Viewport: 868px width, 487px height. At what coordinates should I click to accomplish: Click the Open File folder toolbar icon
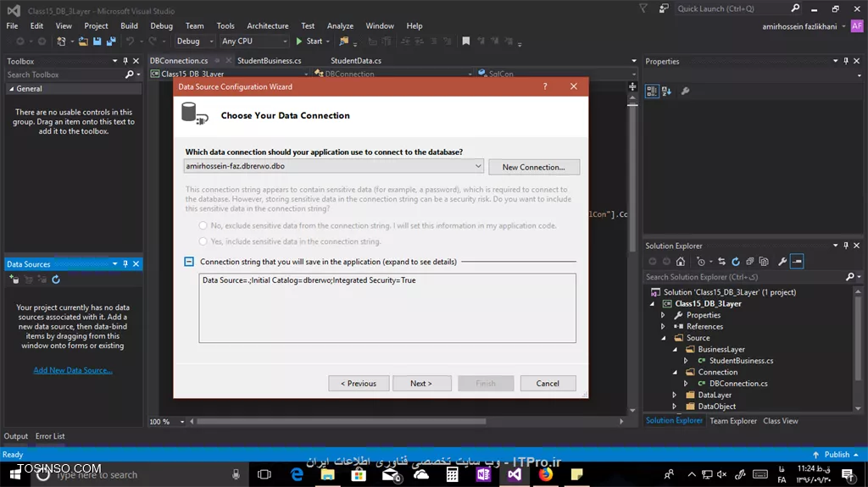83,42
